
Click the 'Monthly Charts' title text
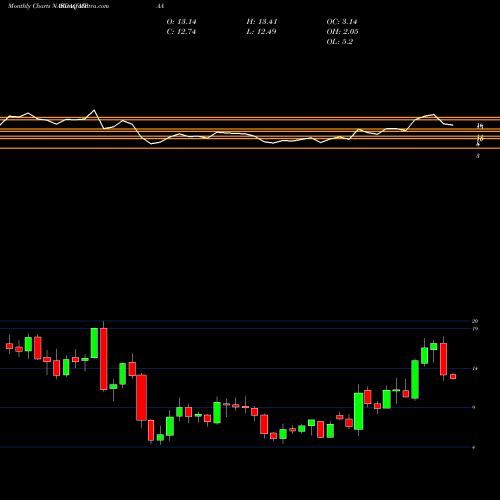tap(28, 6)
